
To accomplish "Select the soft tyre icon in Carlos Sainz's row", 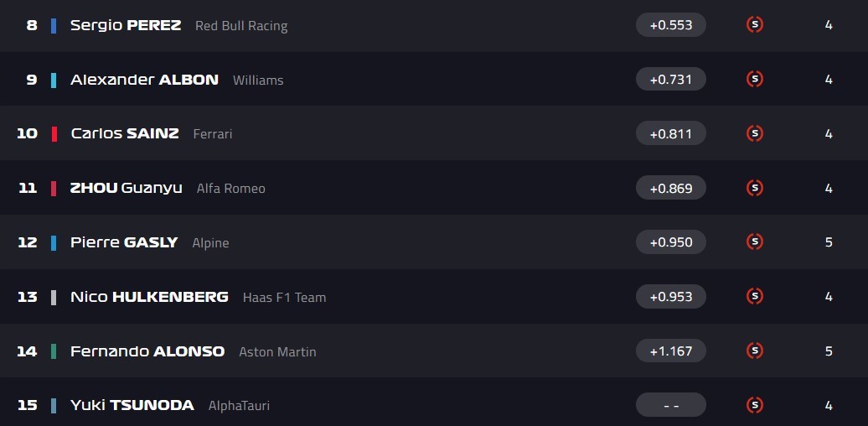I will [754, 133].
